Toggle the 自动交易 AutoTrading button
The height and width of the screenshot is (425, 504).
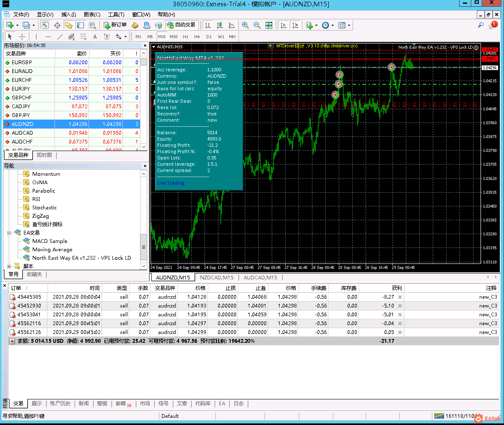181,25
